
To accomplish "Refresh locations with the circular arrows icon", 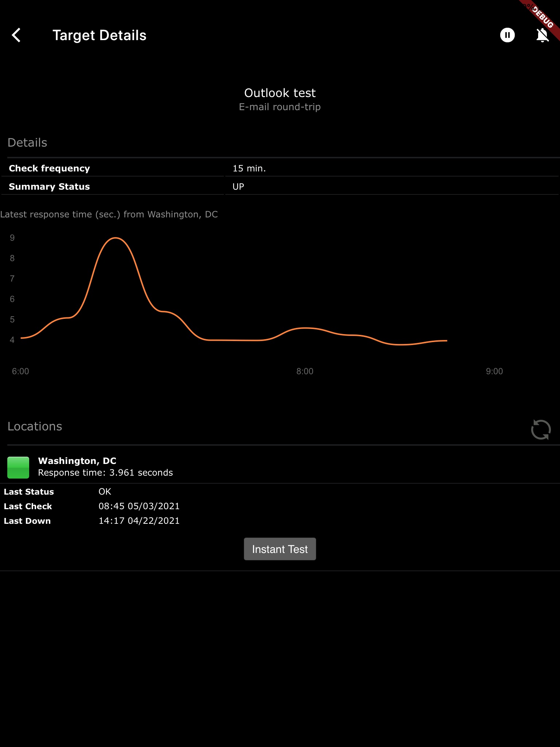I will [541, 429].
